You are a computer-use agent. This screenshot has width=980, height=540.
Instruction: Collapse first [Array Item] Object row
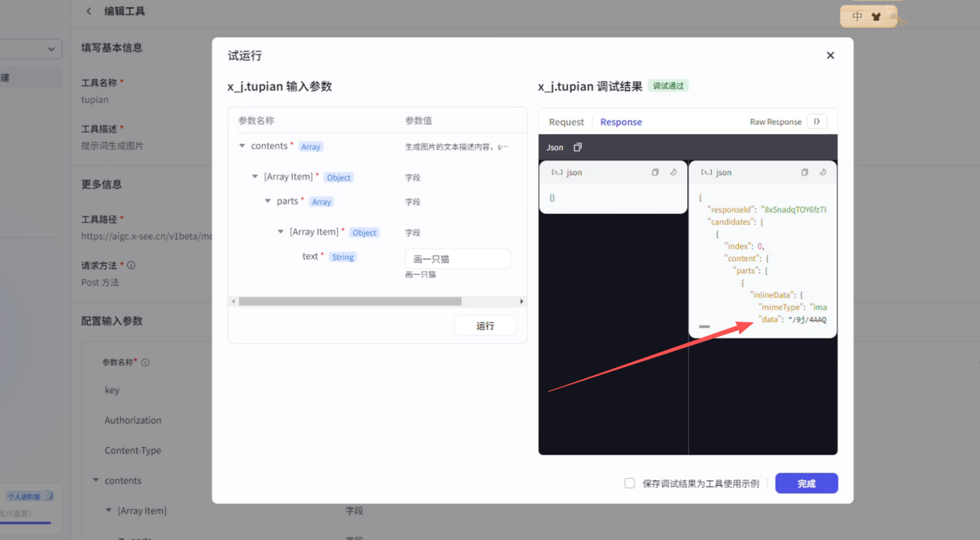pos(255,177)
